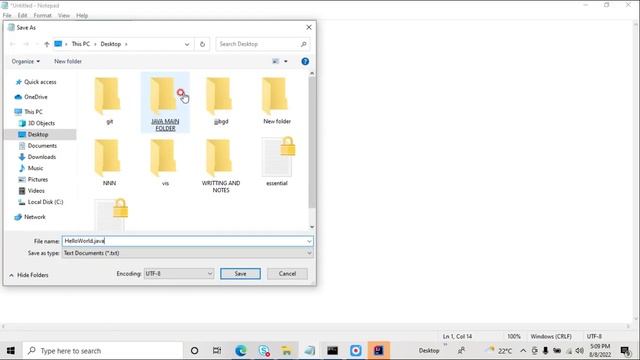Select Desktop in navigation pane
The width and height of the screenshot is (640, 360).
point(40,134)
